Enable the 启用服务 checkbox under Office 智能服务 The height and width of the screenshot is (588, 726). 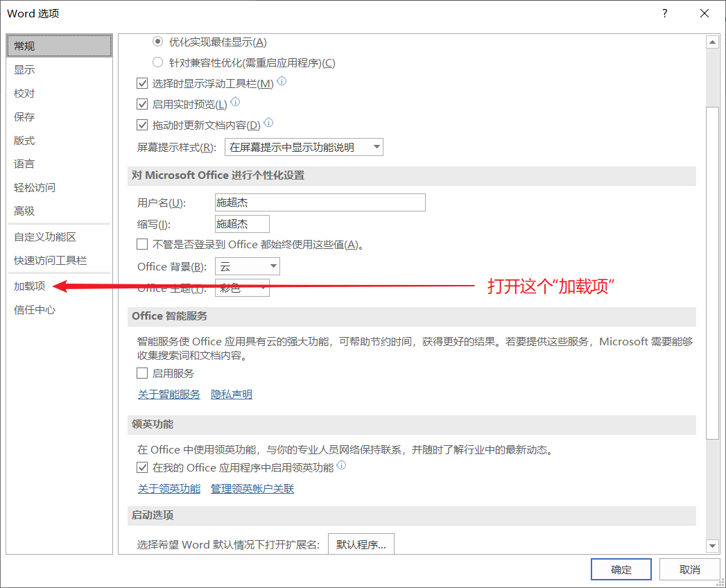pos(141,373)
